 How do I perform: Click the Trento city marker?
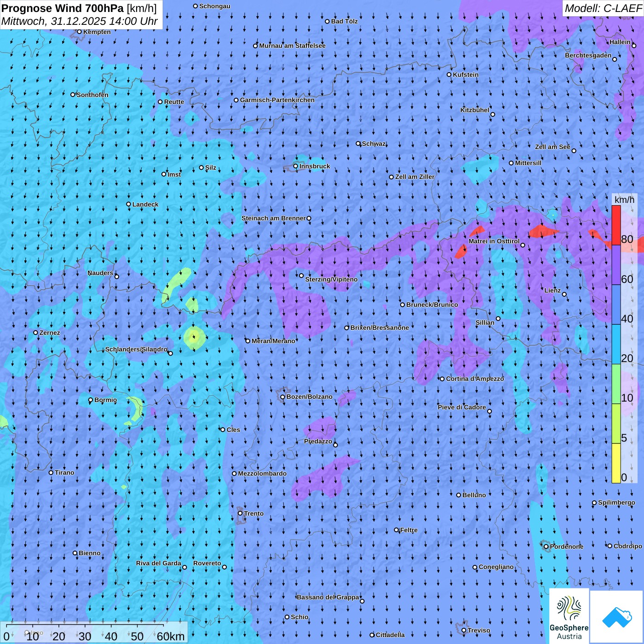240,513
